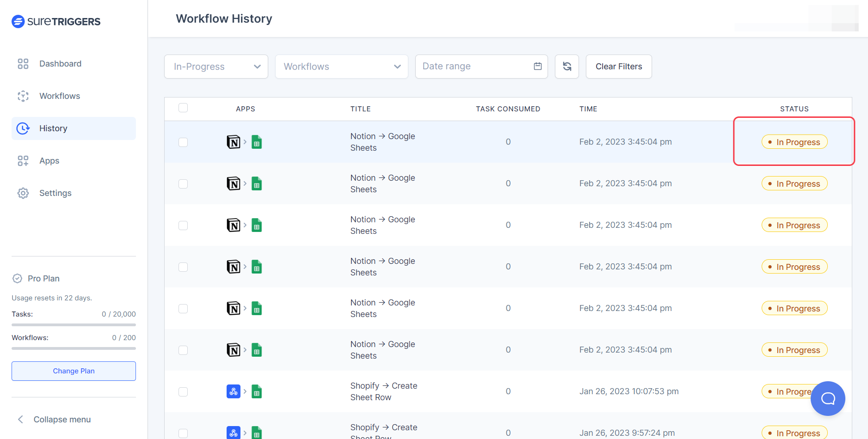The image size is (868, 439).
Task: Click the In Progress badge in the 9:57:24 pm row
Action: 794,433
